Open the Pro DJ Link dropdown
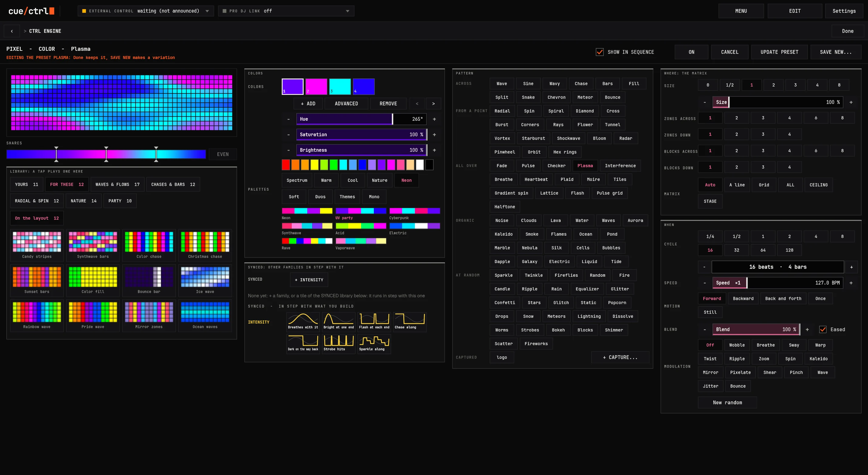Screen dimensions: 868x475 (286, 11)
